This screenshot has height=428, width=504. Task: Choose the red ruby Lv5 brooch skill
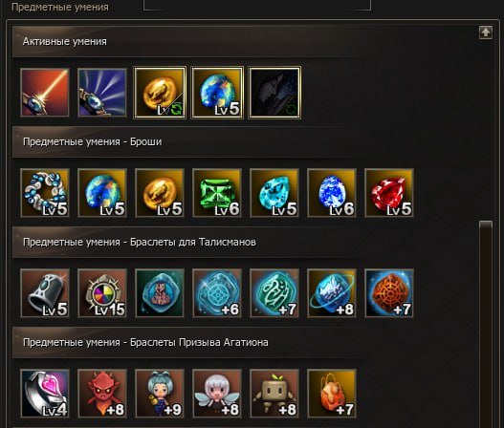click(x=389, y=193)
